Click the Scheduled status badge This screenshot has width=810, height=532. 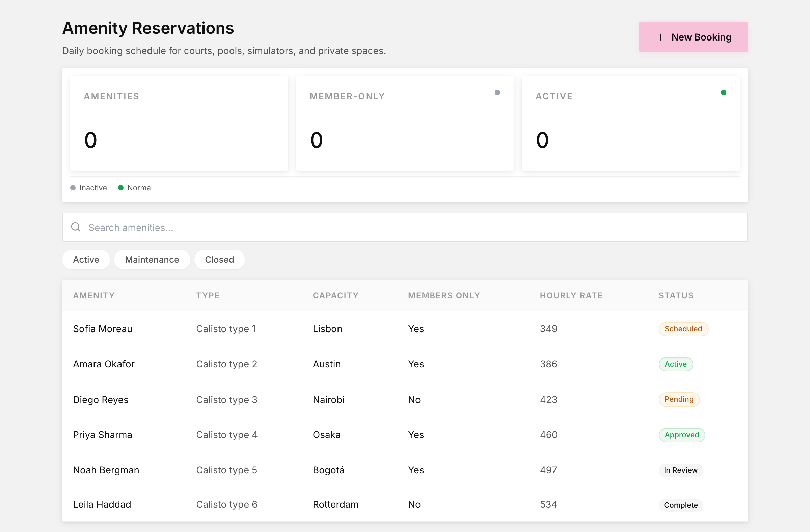(683, 329)
